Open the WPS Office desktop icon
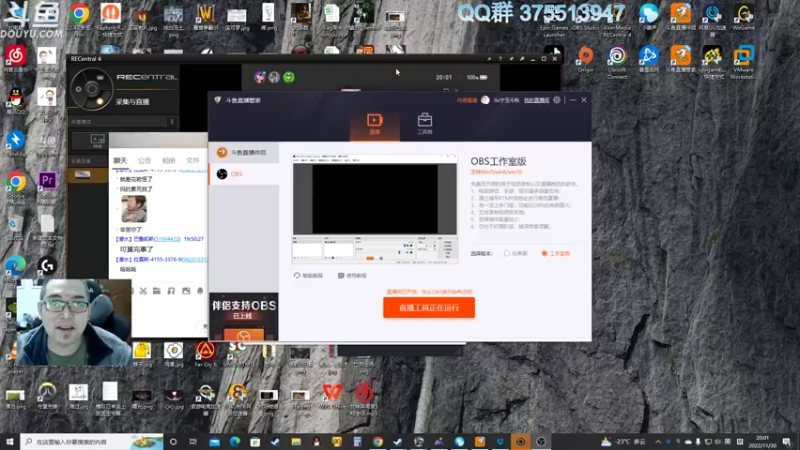Screen dimensions: 800x450 [x=332, y=396]
